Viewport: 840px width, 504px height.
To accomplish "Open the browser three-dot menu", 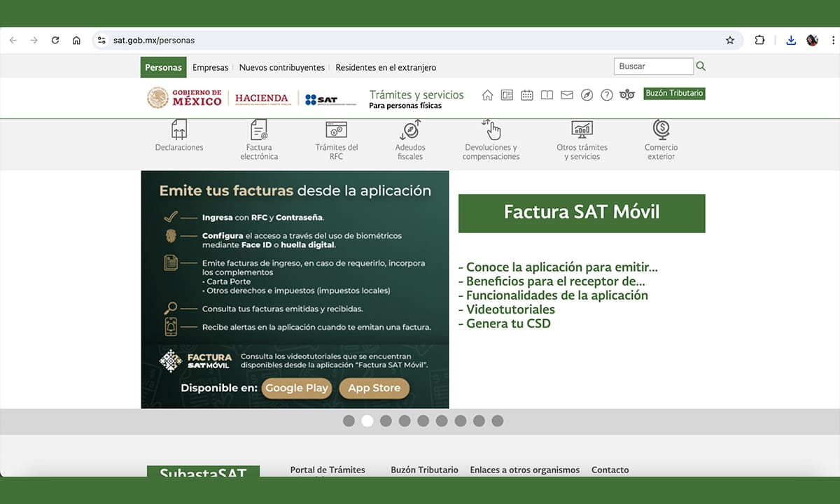I will 833,41.
